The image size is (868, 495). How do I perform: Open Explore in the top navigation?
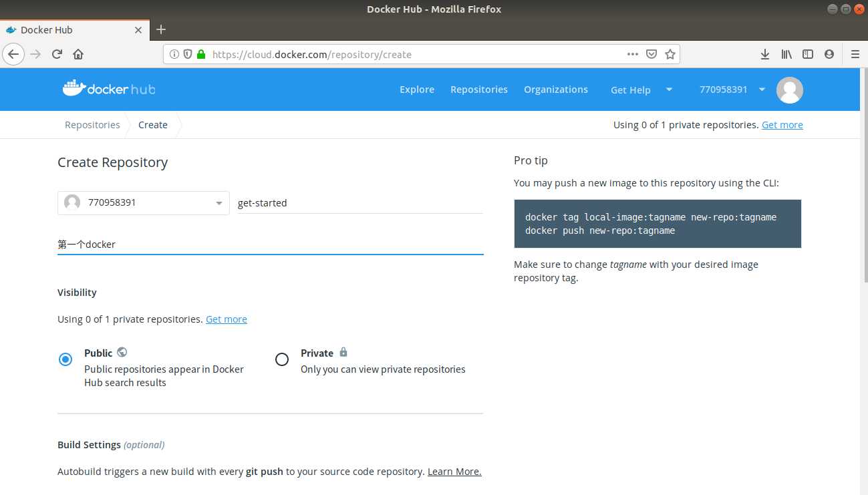pos(417,90)
